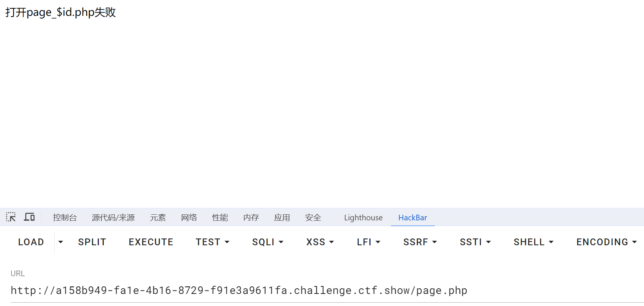Open the 元素 elements tab
The image size is (644, 306).
coord(158,218)
